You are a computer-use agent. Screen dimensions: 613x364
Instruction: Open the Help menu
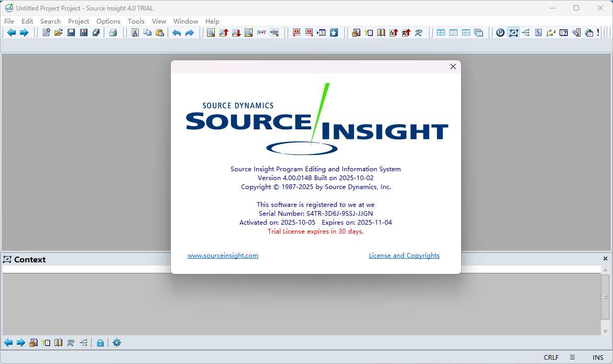pyautogui.click(x=212, y=21)
